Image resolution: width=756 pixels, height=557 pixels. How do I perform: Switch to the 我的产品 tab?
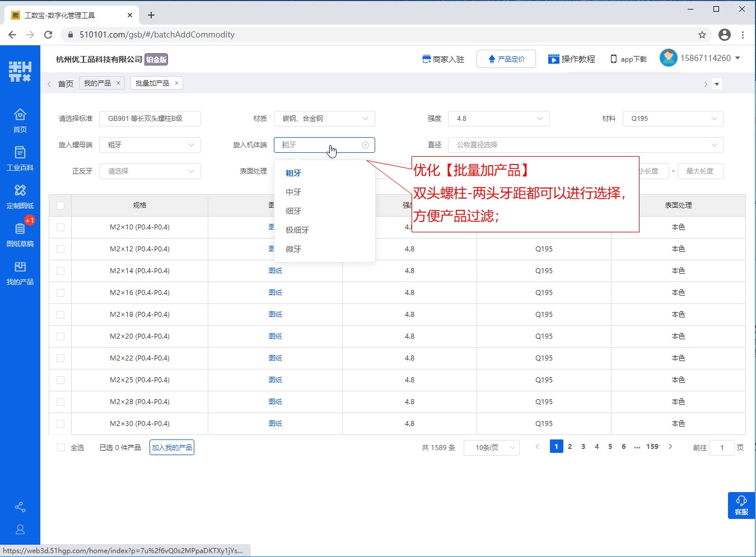97,83
